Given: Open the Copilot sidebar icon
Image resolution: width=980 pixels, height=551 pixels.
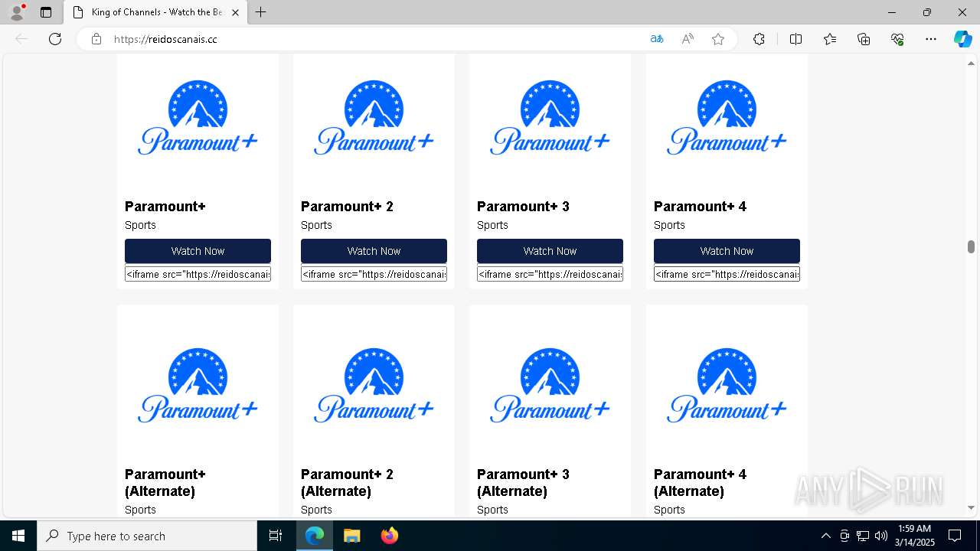Looking at the screenshot, I should [x=962, y=39].
